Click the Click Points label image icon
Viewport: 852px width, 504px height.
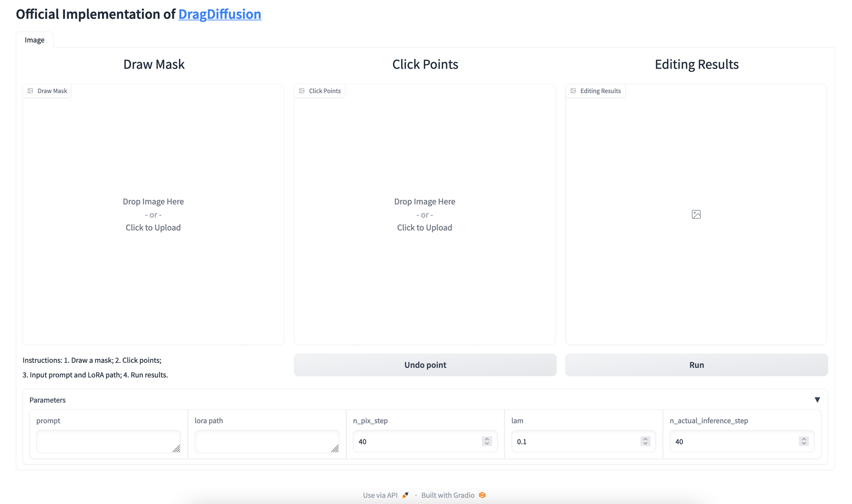coord(302,91)
